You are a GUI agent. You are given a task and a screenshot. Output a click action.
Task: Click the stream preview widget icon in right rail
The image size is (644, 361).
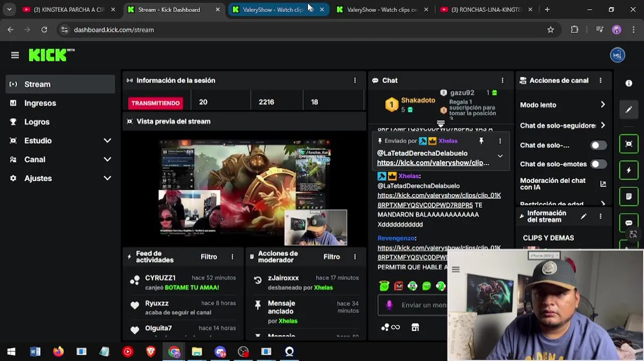(x=629, y=144)
